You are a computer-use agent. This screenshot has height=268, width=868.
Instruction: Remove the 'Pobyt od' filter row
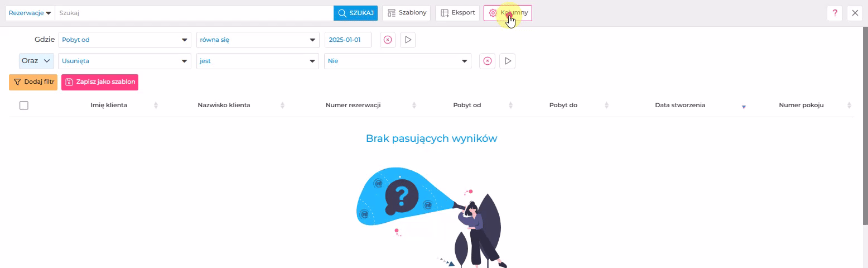pyautogui.click(x=388, y=40)
